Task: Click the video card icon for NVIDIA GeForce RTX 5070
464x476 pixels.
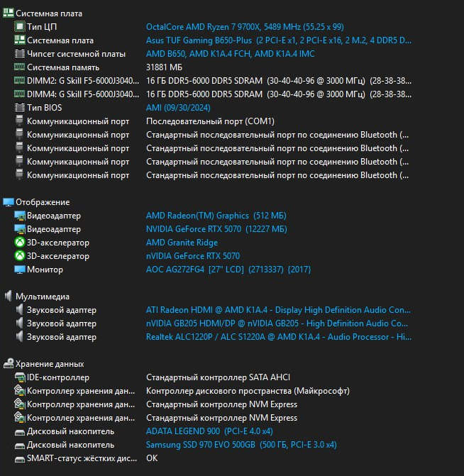Action: tap(20, 229)
